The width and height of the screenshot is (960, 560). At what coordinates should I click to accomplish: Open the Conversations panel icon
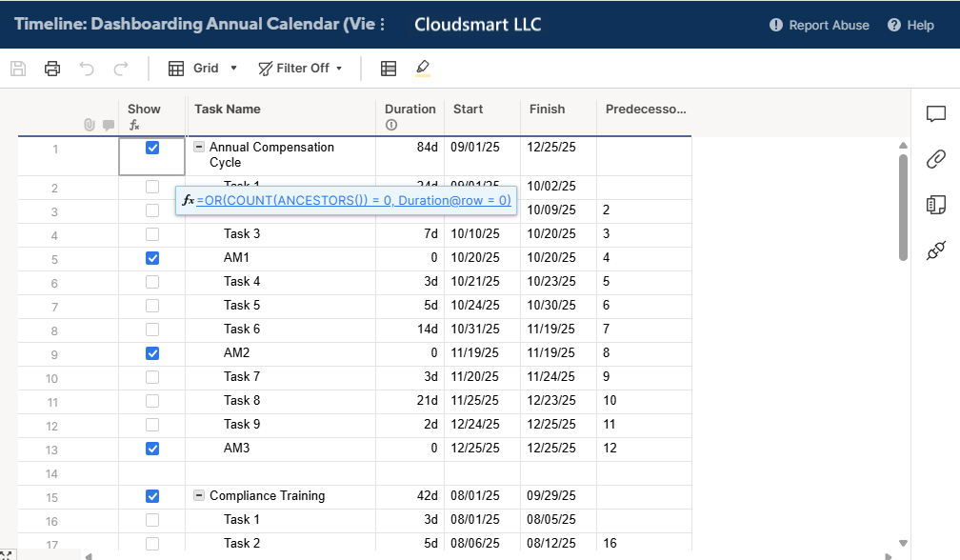935,114
